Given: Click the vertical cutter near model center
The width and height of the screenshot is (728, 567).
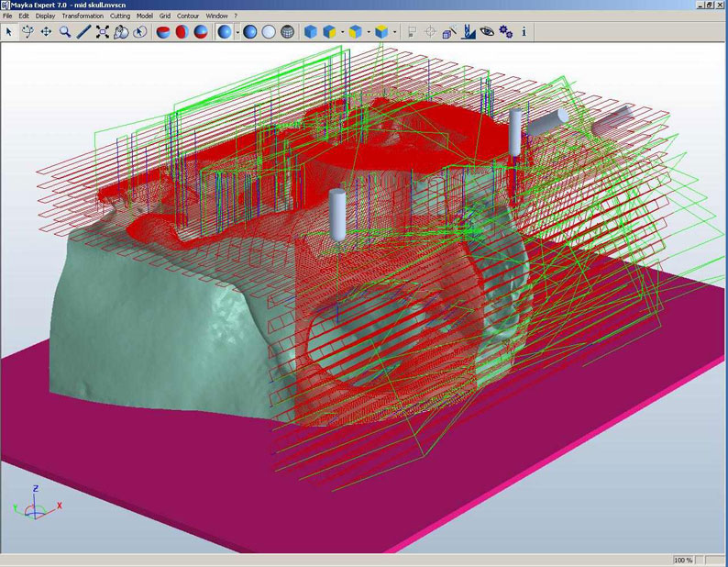Looking at the screenshot, I should [x=337, y=215].
